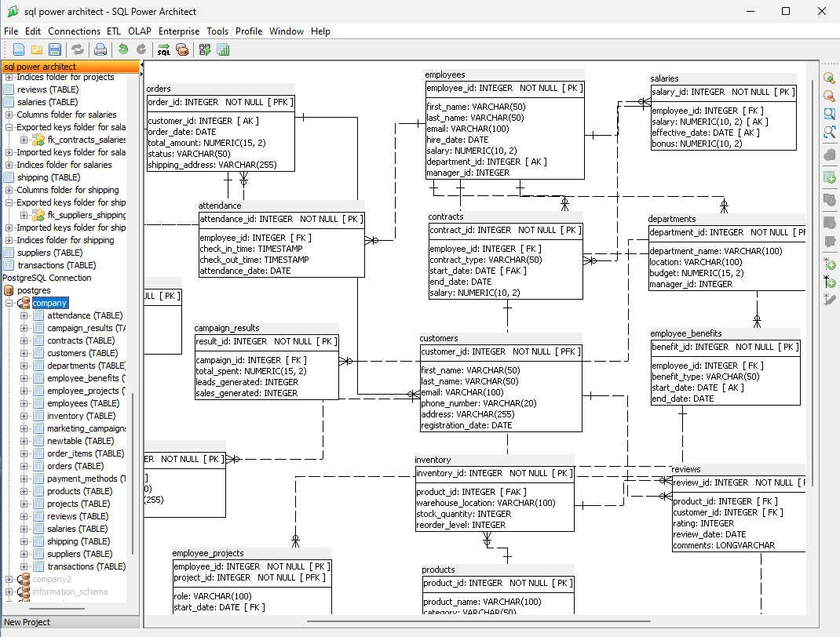Click the postgres database cylinder icon
The height and width of the screenshot is (637, 840).
[9, 290]
